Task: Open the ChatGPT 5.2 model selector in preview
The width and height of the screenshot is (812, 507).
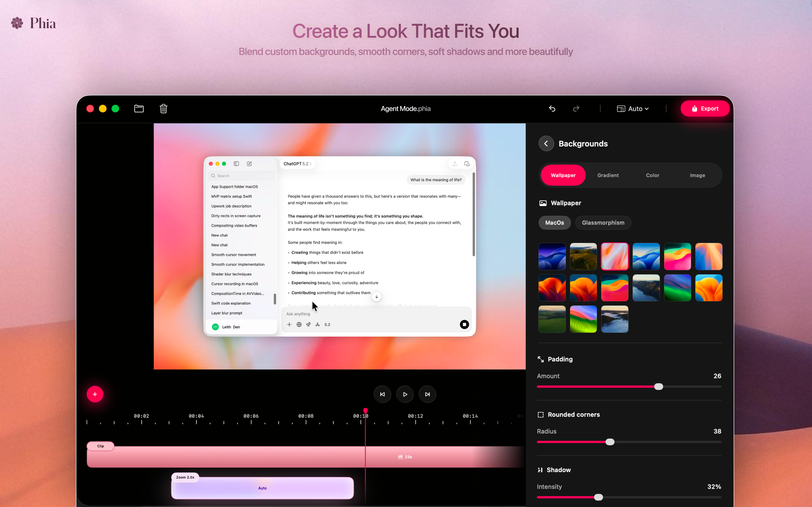Action: [x=297, y=164]
